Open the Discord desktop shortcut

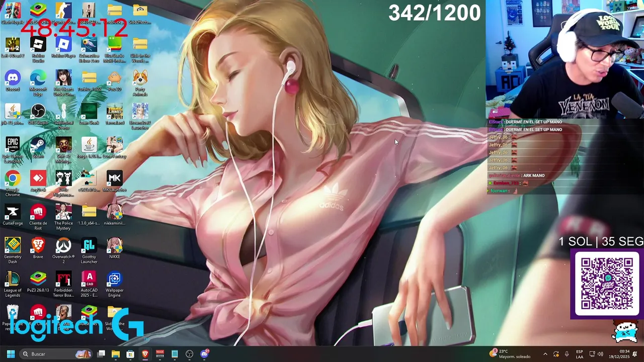tap(13, 80)
